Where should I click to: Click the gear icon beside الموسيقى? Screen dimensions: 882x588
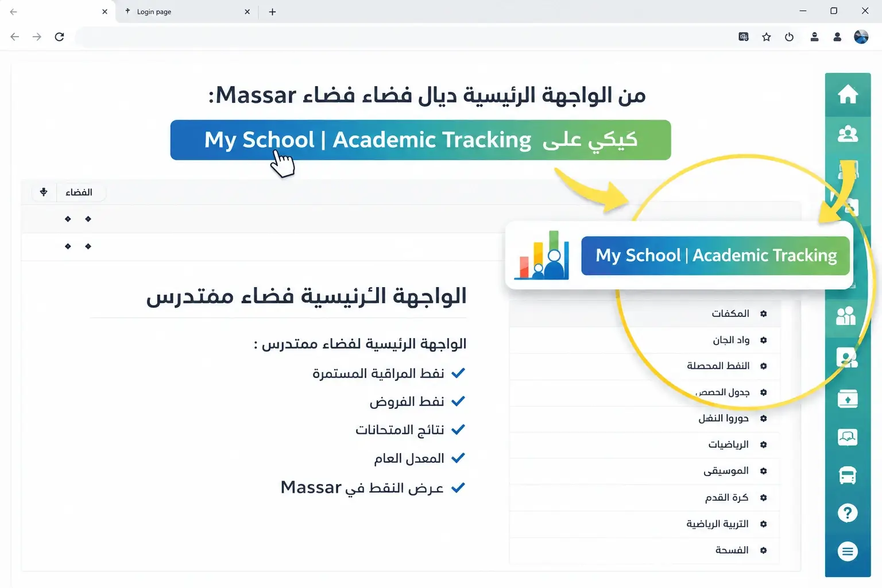pyautogui.click(x=764, y=471)
